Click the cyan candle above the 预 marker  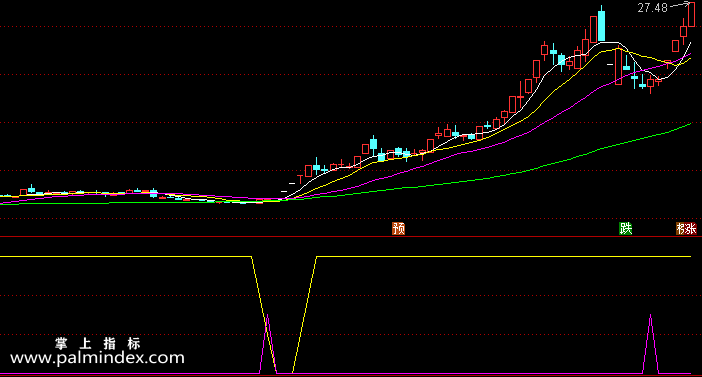click(x=398, y=152)
